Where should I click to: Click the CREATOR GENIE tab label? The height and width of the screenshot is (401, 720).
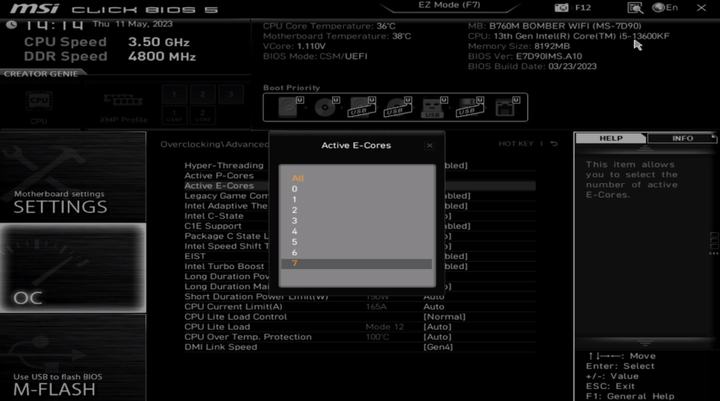(41, 73)
